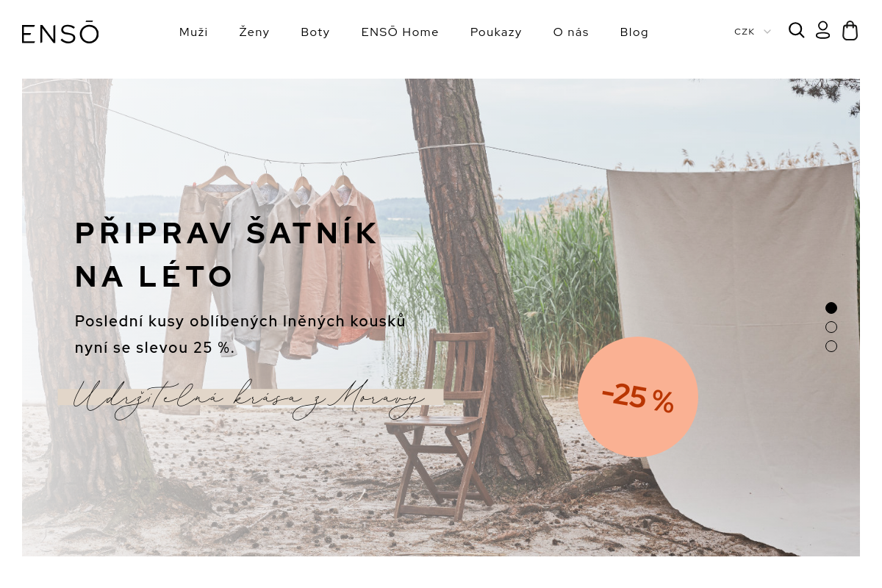882x588 pixels.
Task: Click the ENSŌ logo
Action: coord(60,32)
